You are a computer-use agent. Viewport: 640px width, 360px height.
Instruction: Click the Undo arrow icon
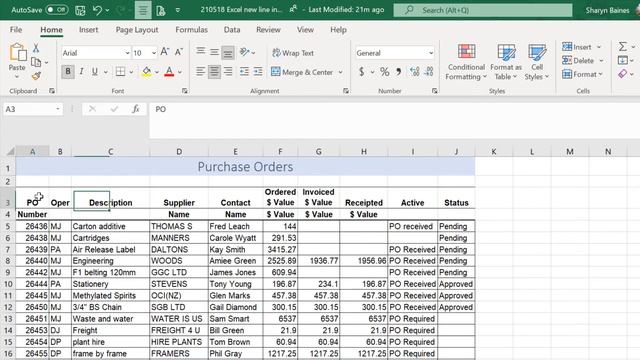[x=97, y=10]
